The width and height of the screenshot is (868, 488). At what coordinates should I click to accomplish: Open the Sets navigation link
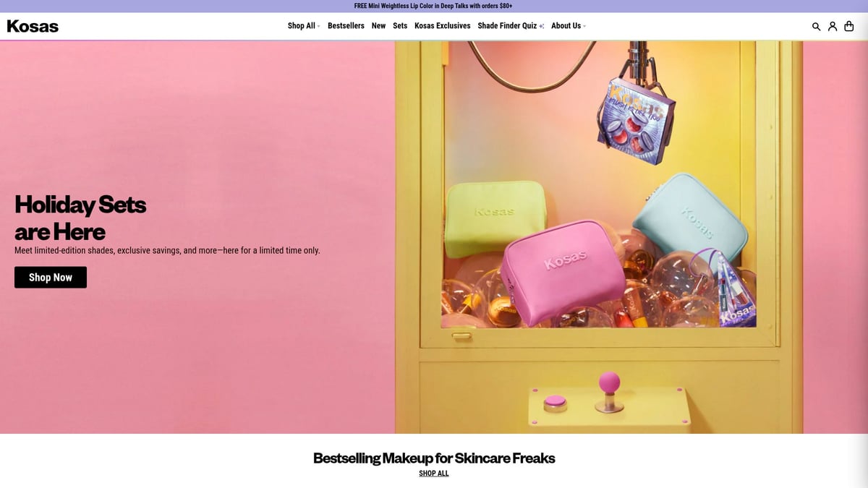400,26
